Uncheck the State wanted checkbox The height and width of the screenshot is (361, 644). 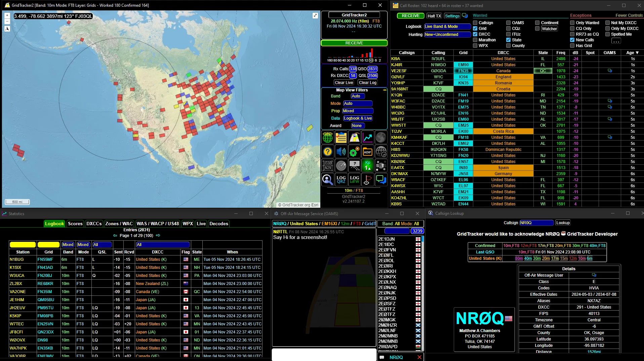(508, 40)
